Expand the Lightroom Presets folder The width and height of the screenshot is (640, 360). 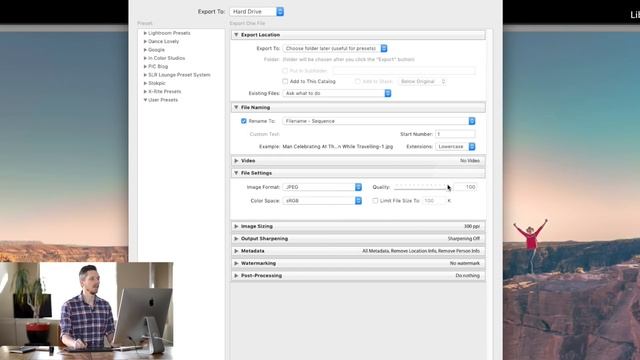(x=145, y=33)
